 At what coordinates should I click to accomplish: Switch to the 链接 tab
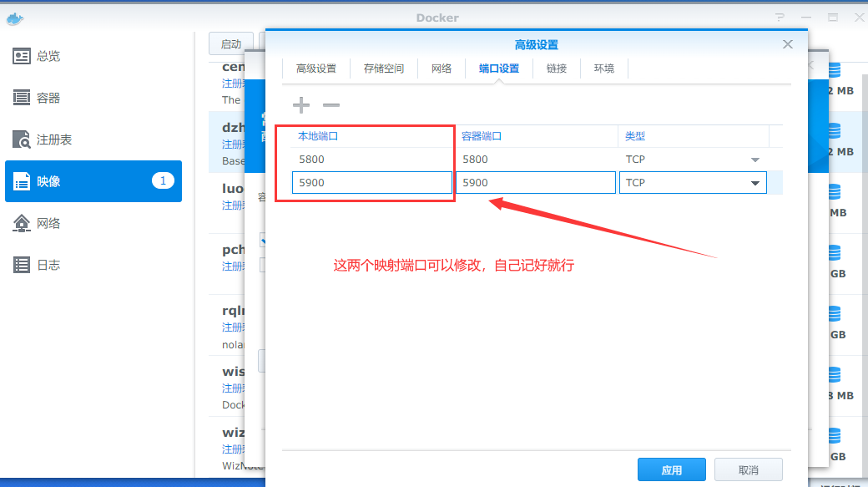557,68
